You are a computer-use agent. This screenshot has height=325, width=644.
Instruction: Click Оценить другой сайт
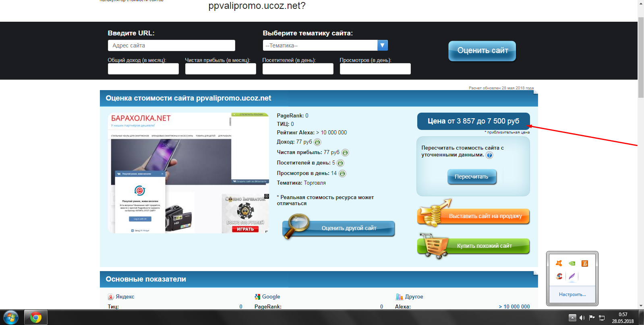(339, 228)
